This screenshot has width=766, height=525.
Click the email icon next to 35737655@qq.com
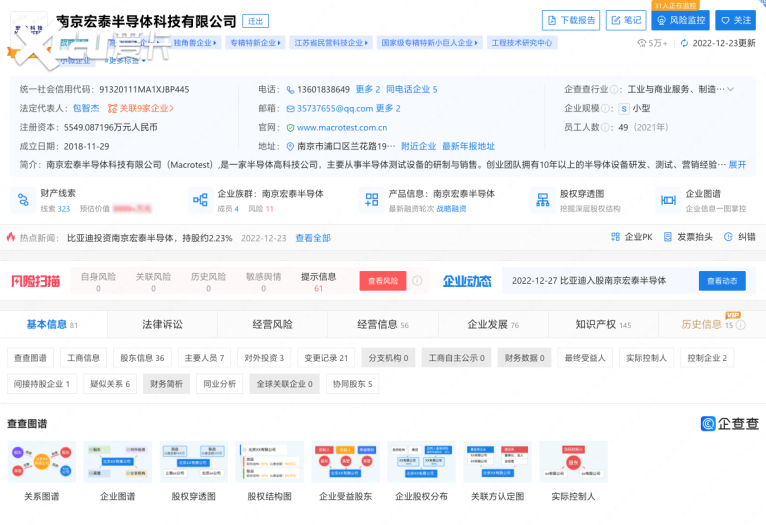(x=290, y=109)
